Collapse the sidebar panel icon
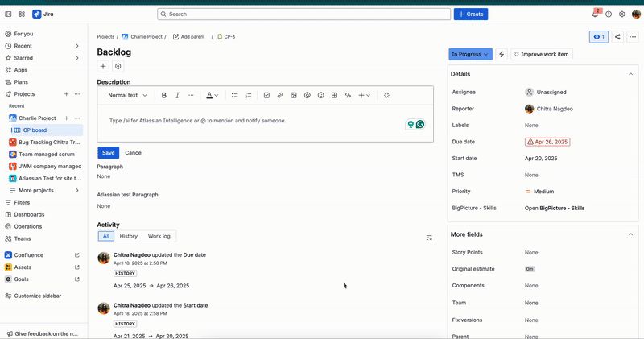 click(8, 14)
